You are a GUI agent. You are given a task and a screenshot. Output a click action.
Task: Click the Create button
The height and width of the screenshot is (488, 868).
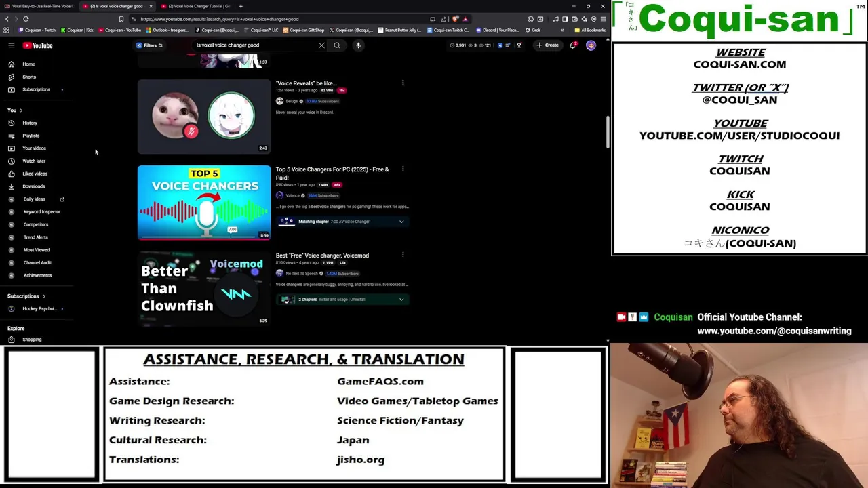(547, 45)
